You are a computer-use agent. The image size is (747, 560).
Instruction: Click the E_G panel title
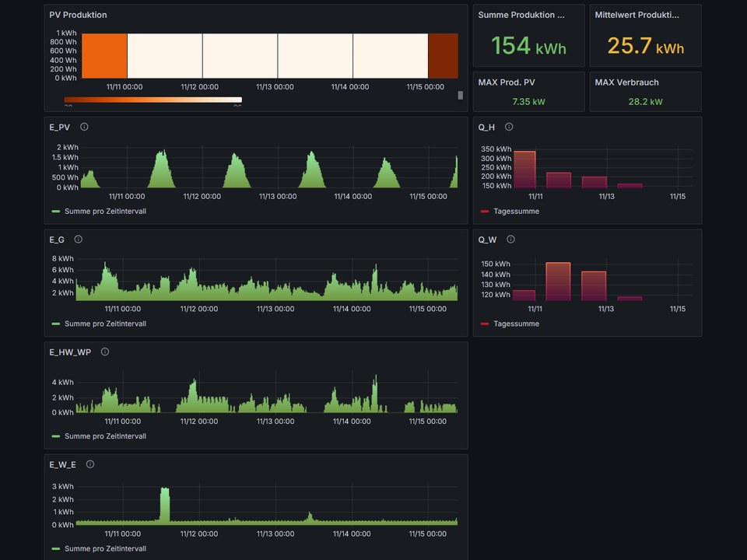[57, 240]
